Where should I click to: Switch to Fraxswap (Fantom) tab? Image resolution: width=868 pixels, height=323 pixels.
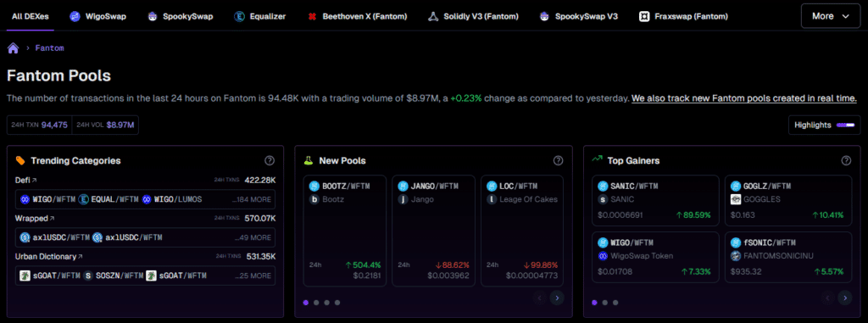click(x=684, y=17)
